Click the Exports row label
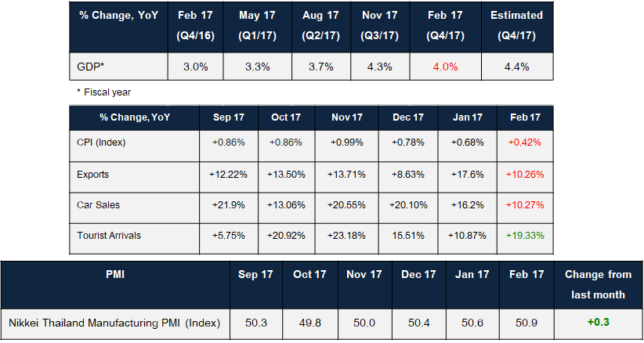 [94, 173]
